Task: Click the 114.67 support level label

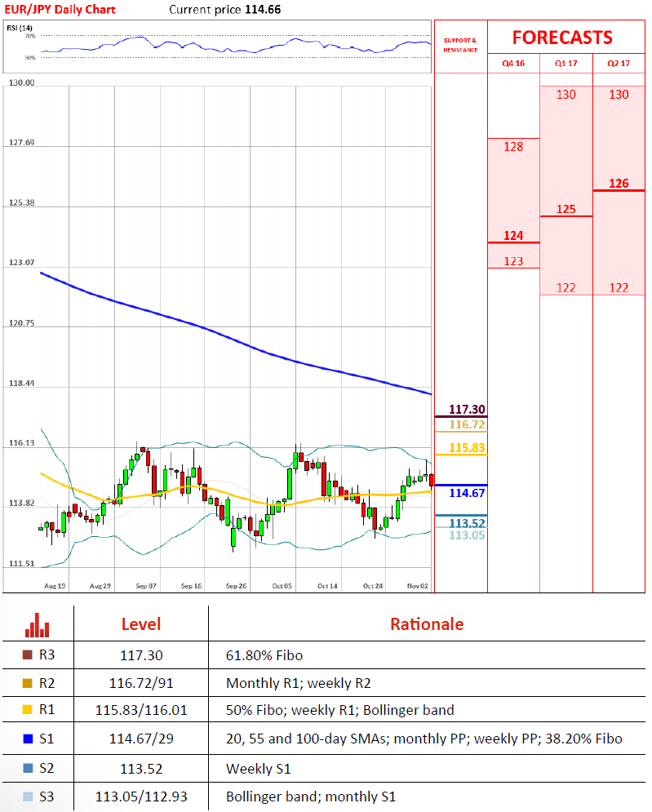Action: [x=467, y=493]
